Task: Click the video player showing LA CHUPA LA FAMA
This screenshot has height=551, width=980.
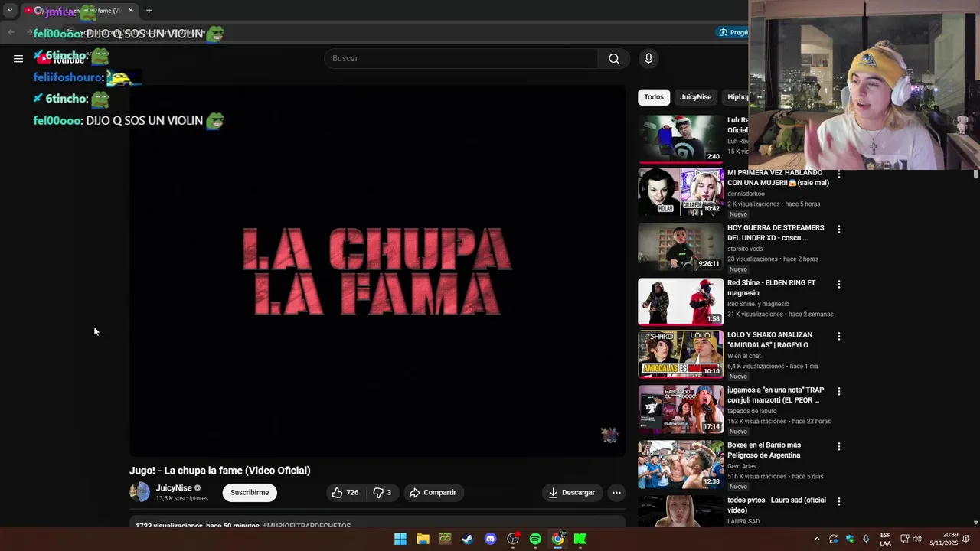Action: click(x=377, y=271)
